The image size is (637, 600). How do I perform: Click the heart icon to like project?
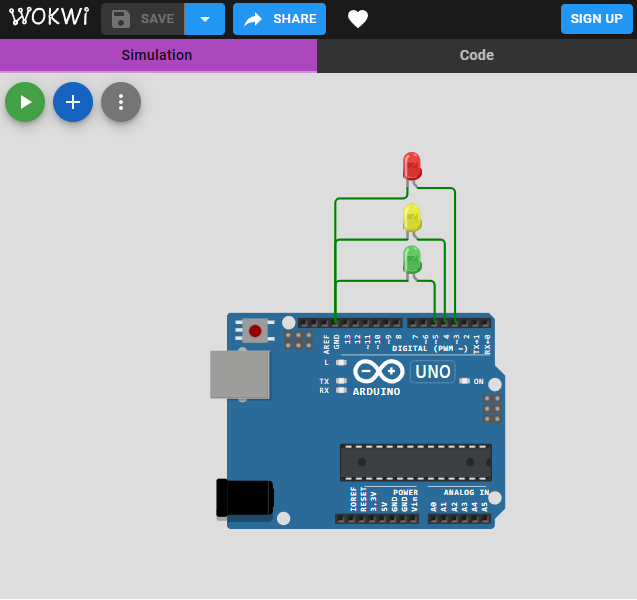coord(358,19)
